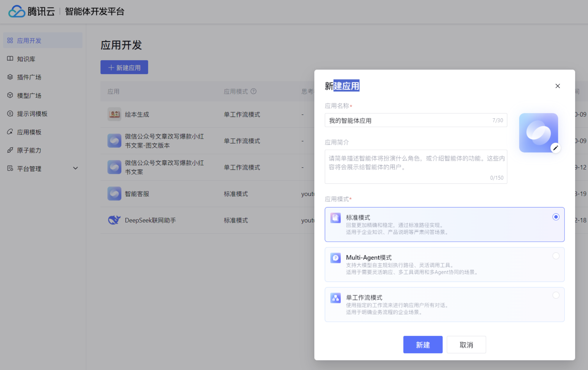Go to 应用模板 in the sidebar
The width and height of the screenshot is (588, 370).
[x=29, y=132]
